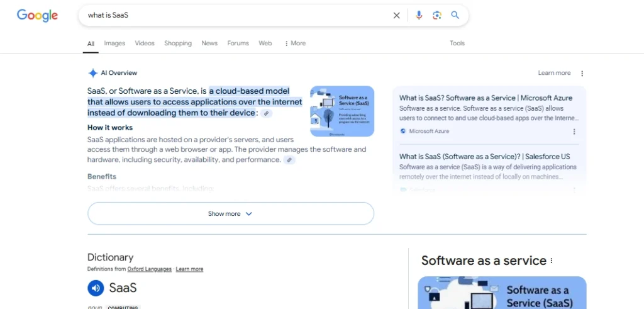Screen dimensions: 644x309
Task: Click the highlighted cloud-based model definition text
Action: [195, 102]
